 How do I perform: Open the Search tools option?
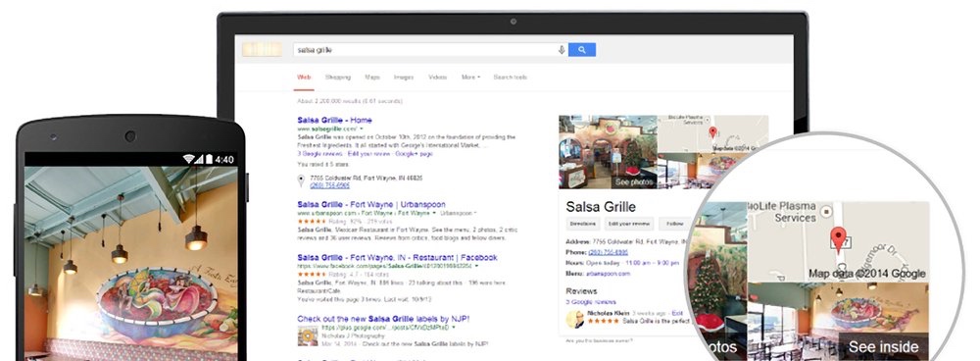click(x=510, y=77)
